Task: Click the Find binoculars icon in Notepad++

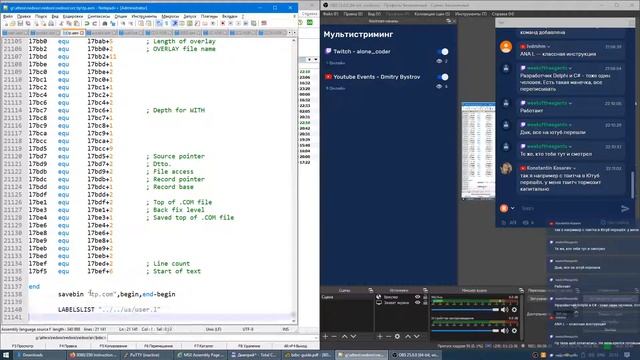Action: (x=105, y=24)
